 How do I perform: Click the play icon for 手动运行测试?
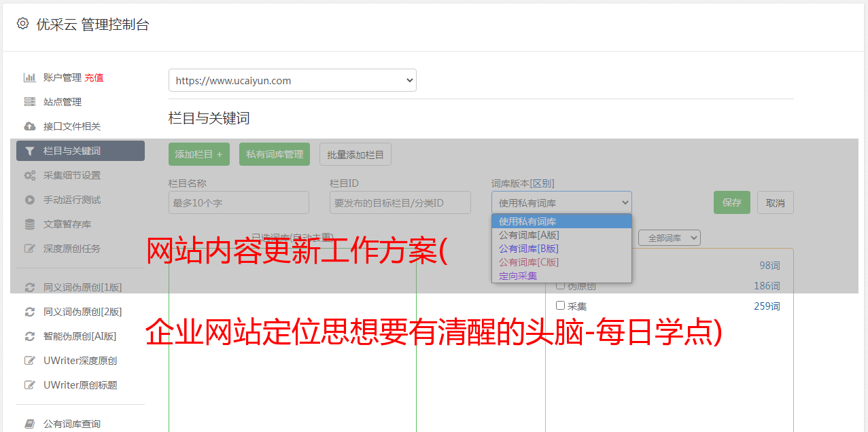point(29,200)
